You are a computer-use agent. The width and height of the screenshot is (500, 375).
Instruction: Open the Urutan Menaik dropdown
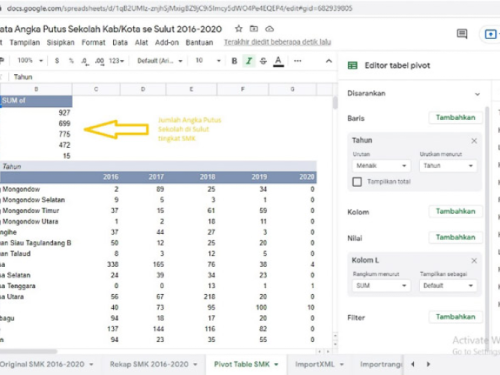click(x=381, y=166)
